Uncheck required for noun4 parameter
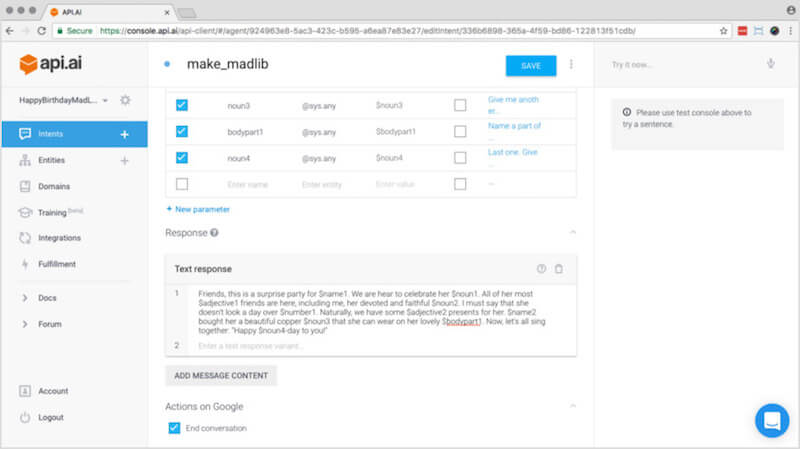Viewport: 800px width, 449px height. [x=182, y=158]
